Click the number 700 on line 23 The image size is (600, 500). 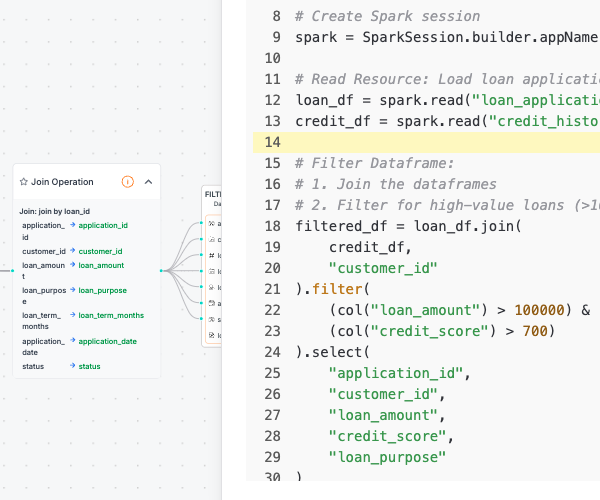[535, 331]
